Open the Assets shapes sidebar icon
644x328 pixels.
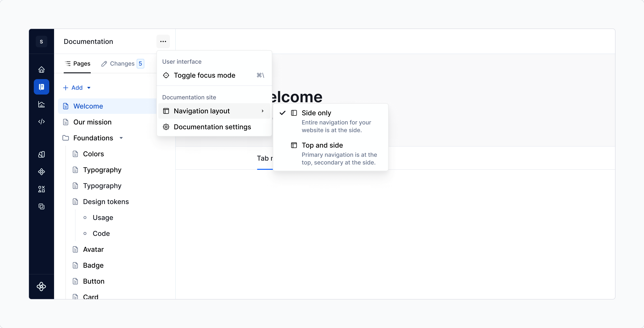click(x=42, y=189)
